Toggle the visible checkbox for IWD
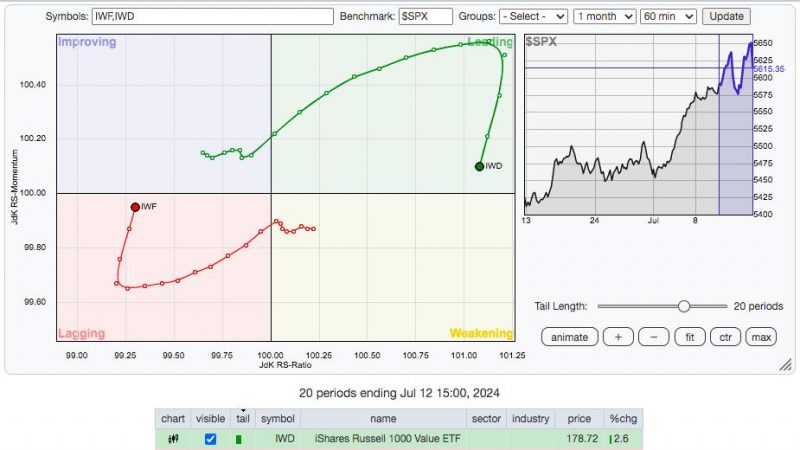 tap(210, 439)
